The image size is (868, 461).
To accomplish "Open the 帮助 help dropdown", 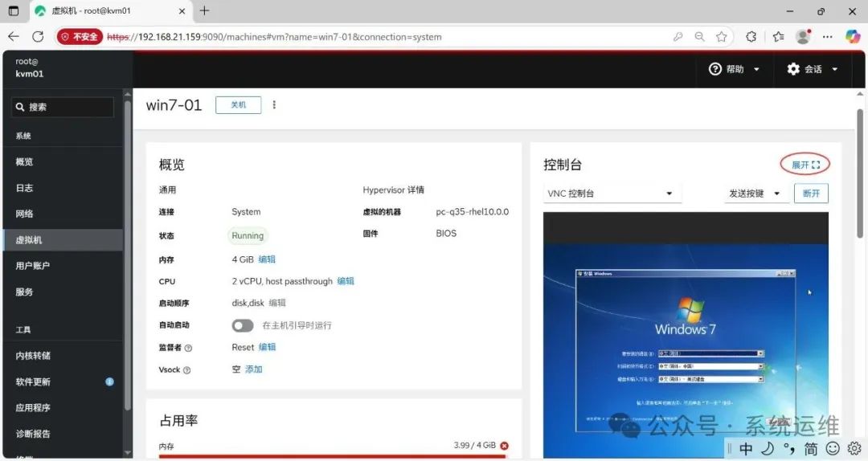I will [734, 69].
